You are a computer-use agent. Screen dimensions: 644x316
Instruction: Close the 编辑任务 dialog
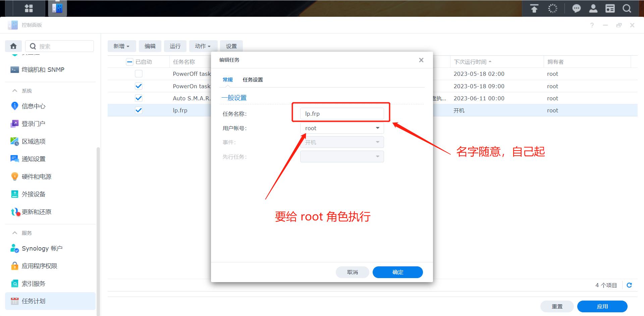click(421, 60)
